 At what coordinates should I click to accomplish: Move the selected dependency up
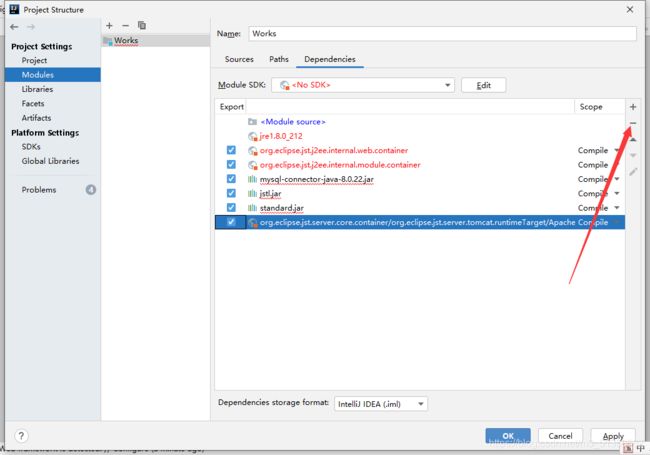(633, 140)
